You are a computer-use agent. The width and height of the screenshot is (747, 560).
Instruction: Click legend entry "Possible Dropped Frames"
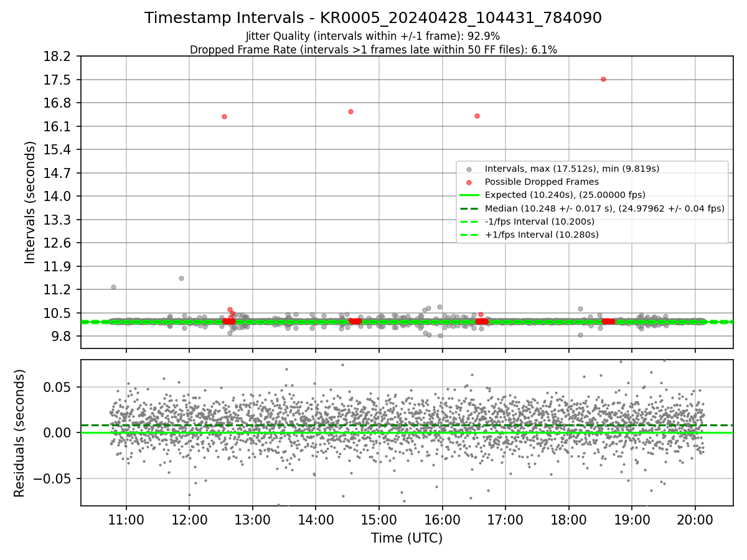pyautogui.click(x=542, y=182)
